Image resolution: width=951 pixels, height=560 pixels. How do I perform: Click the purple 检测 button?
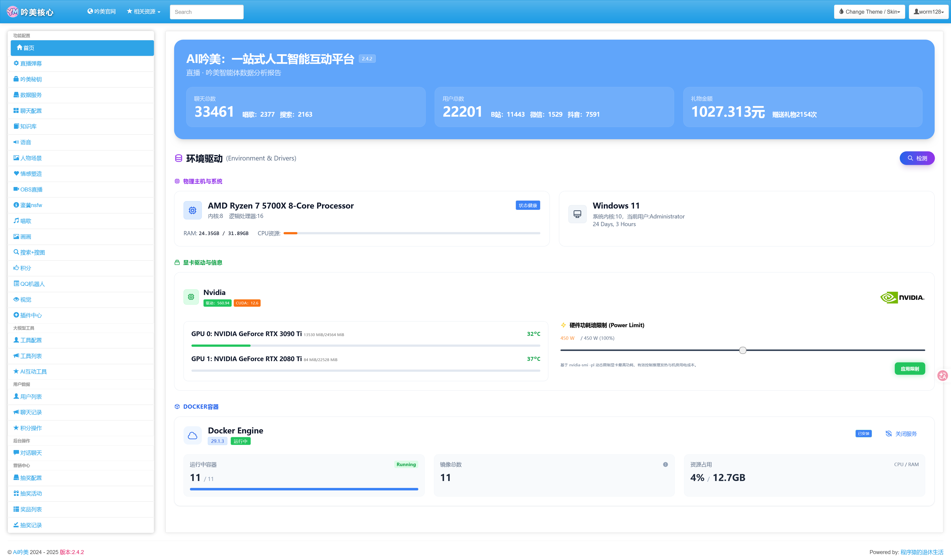pos(917,158)
